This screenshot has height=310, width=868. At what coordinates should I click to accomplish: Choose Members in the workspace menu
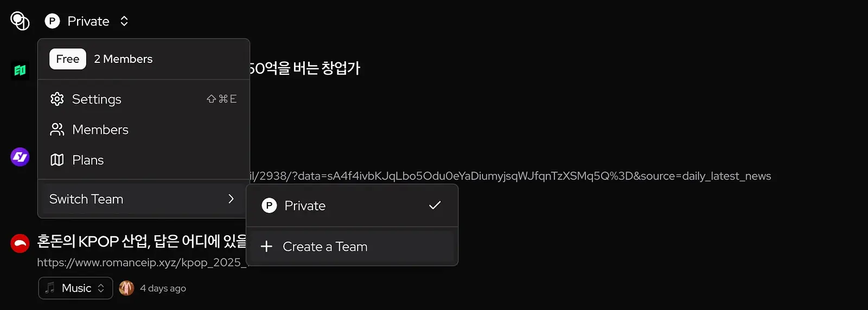click(x=144, y=130)
